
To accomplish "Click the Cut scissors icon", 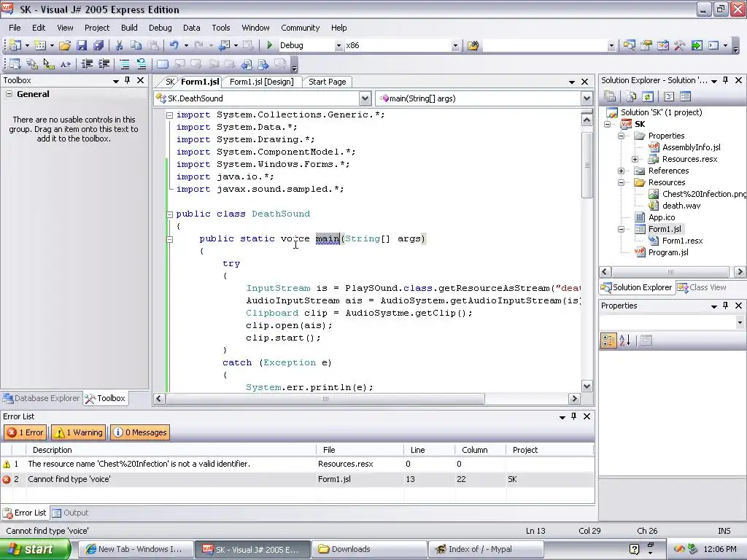I will coord(119,45).
